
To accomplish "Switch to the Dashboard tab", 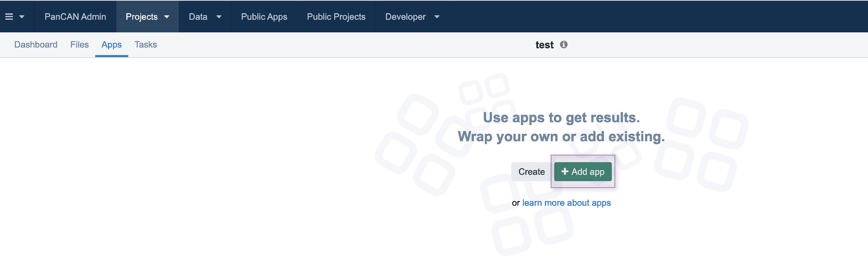I will [x=36, y=44].
